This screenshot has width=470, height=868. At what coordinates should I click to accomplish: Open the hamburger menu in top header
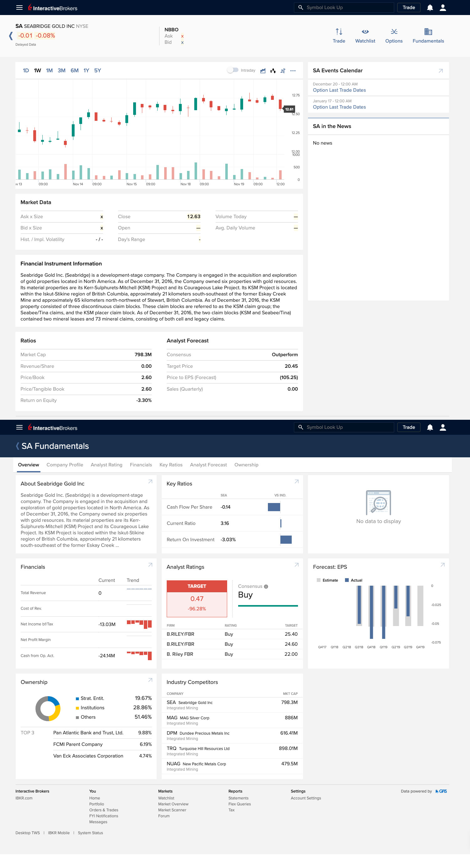pyautogui.click(x=19, y=8)
